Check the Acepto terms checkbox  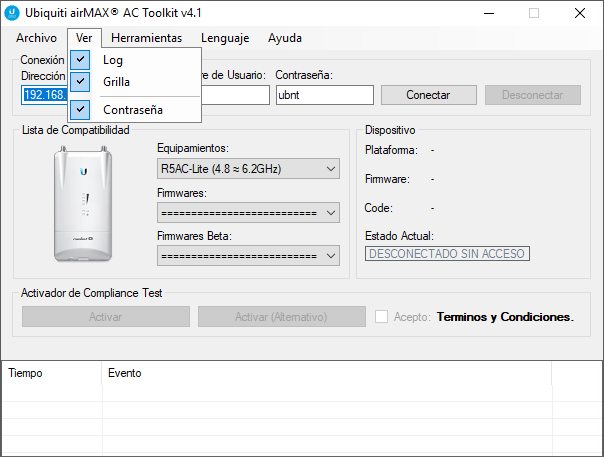pyautogui.click(x=381, y=317)
